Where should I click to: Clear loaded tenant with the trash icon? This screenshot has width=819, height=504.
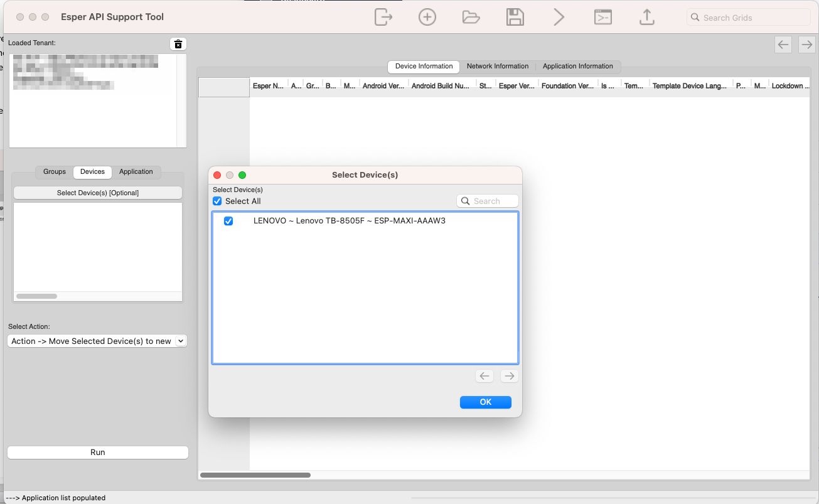178,44
